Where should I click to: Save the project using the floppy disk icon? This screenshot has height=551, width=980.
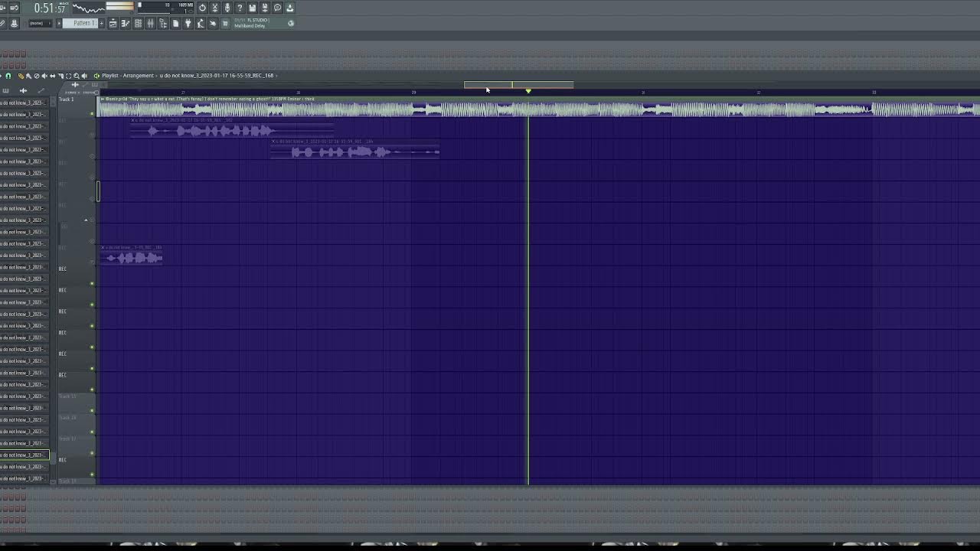tap(252, 8)
